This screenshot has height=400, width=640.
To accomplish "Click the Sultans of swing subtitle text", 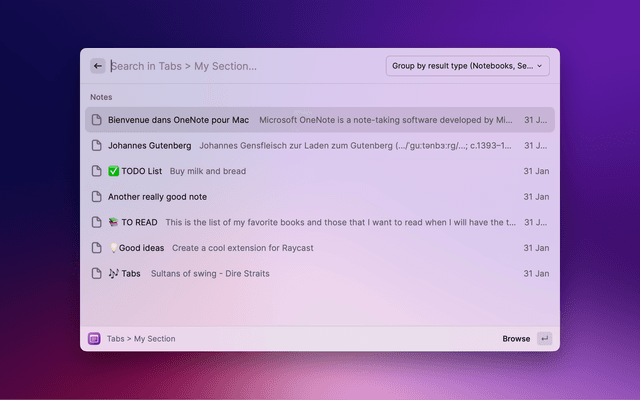I will pyautogui.click(x=209, y=273).
